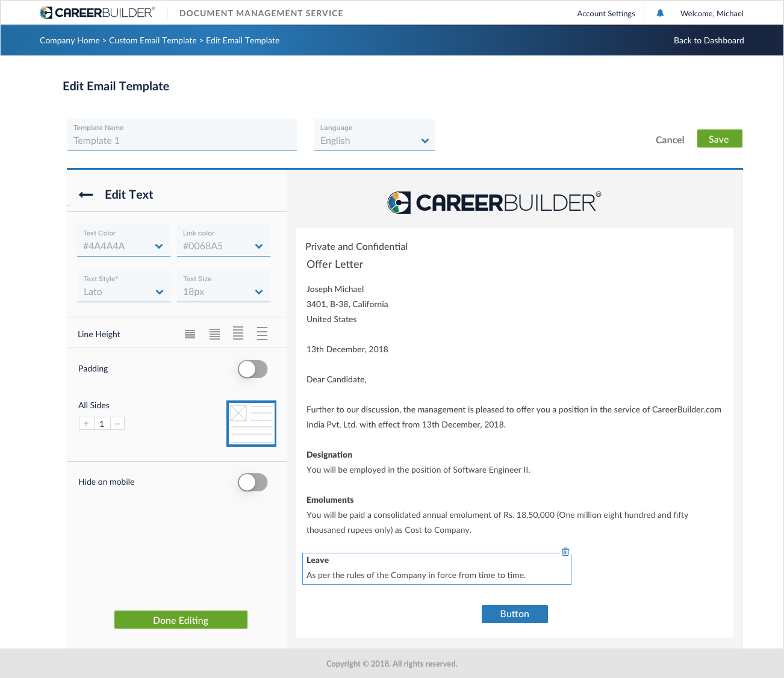Select the third line height option
The image size is (784, 678).
(238, 334)
